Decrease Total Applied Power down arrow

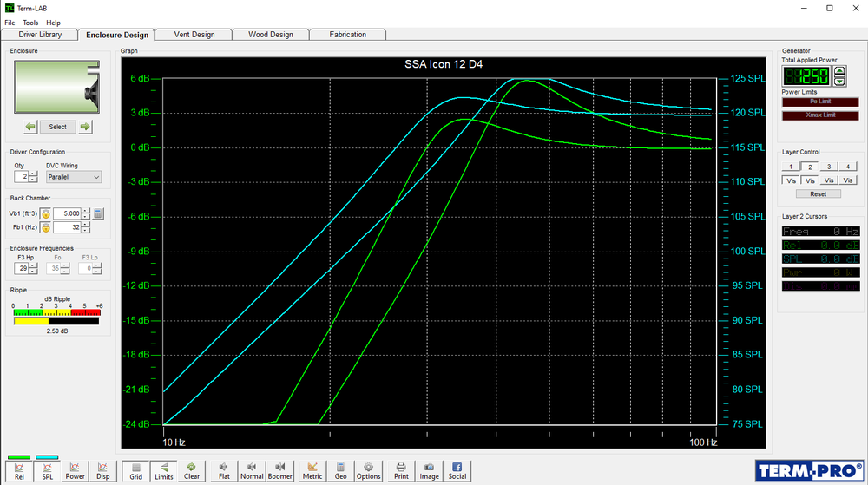(x=839, y=81)
